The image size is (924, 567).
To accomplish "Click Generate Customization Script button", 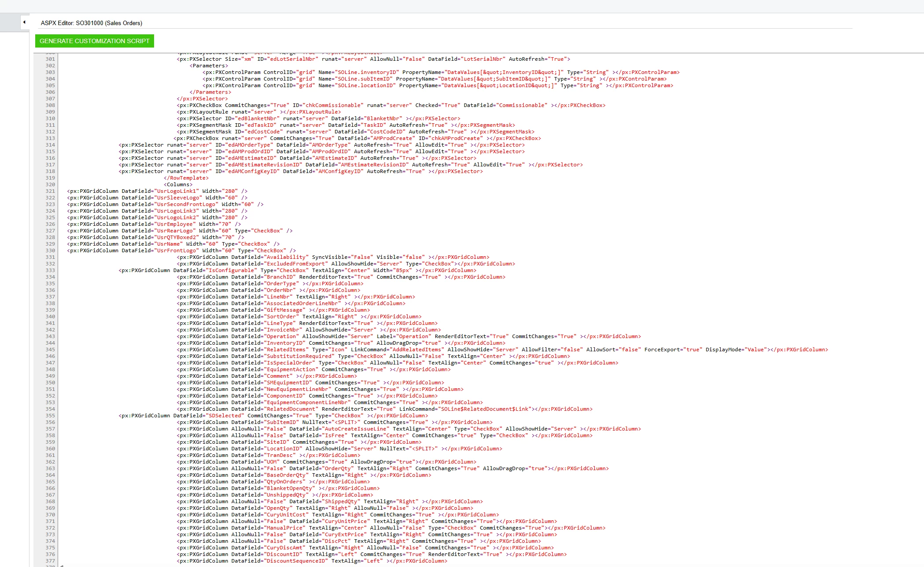I will [95, 41].
